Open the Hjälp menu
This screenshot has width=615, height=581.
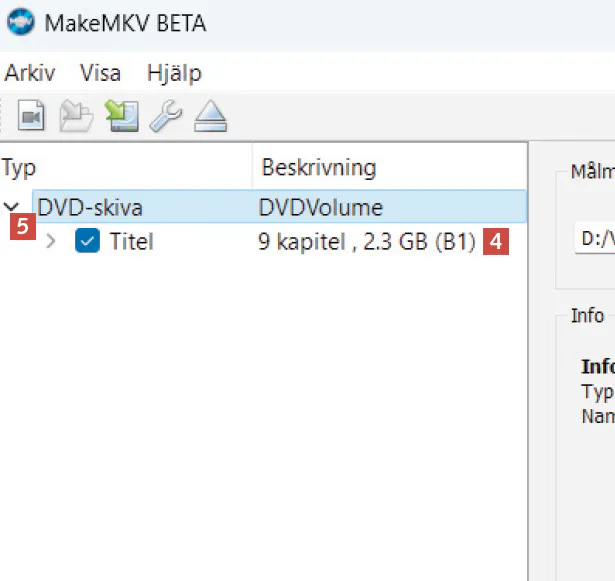pyautogui.click(x=174, y=74)
